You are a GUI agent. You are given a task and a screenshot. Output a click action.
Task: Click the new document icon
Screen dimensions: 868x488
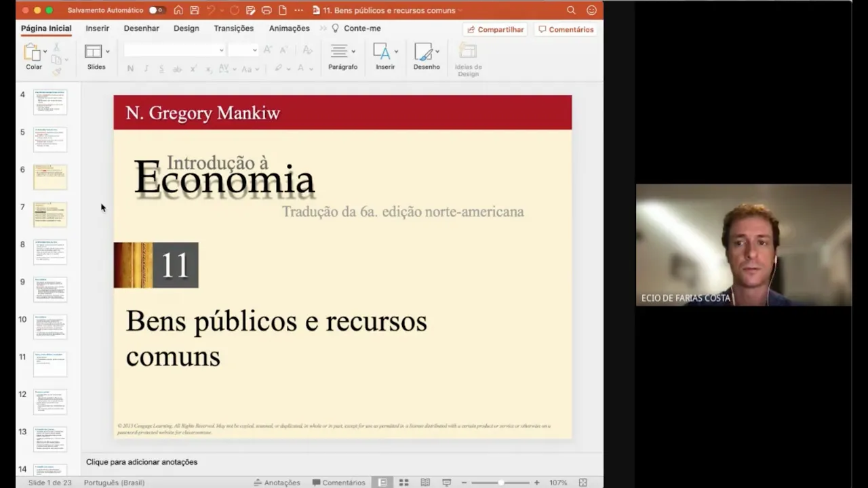click(282, 10)
